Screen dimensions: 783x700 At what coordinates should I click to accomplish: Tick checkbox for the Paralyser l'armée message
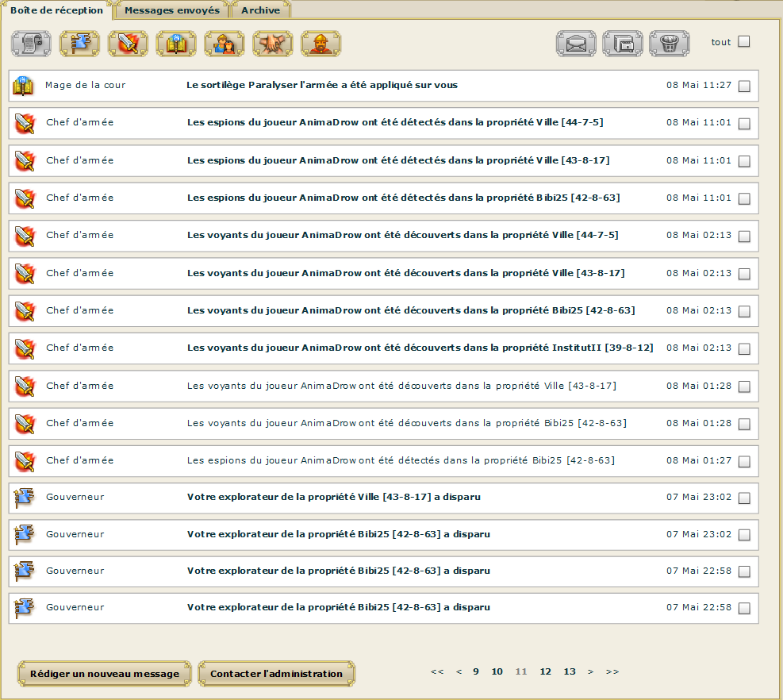[x=744, y=87]
